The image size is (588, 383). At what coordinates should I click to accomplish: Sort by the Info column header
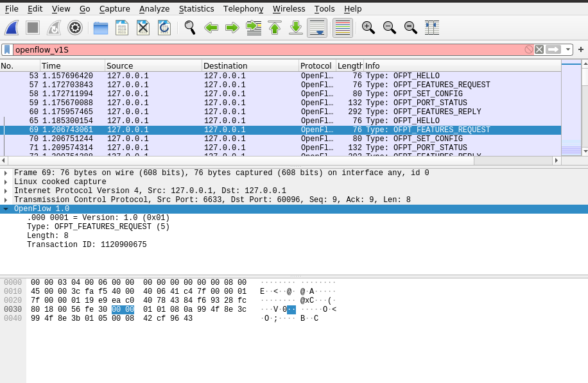[x=462, y=66]
